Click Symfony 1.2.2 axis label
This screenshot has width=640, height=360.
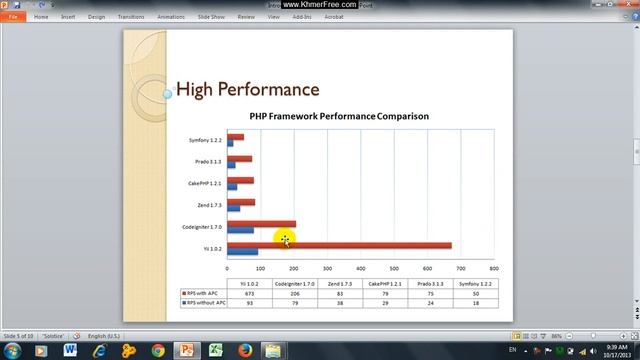[x=205, y=140]
